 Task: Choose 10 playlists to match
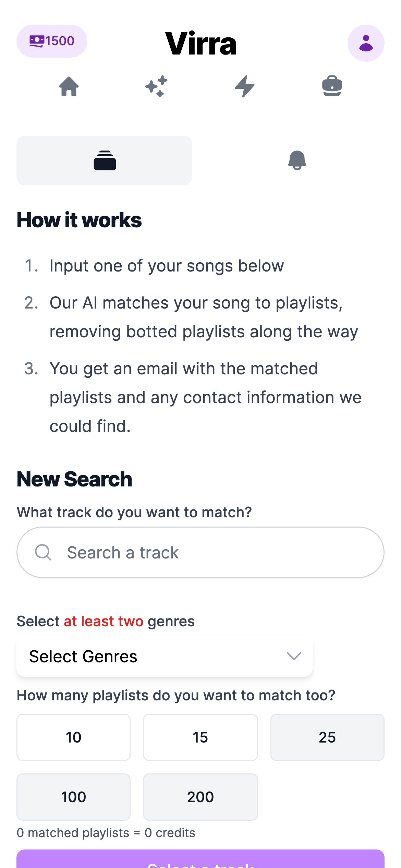pyautogui.click(x=73, y=737)
